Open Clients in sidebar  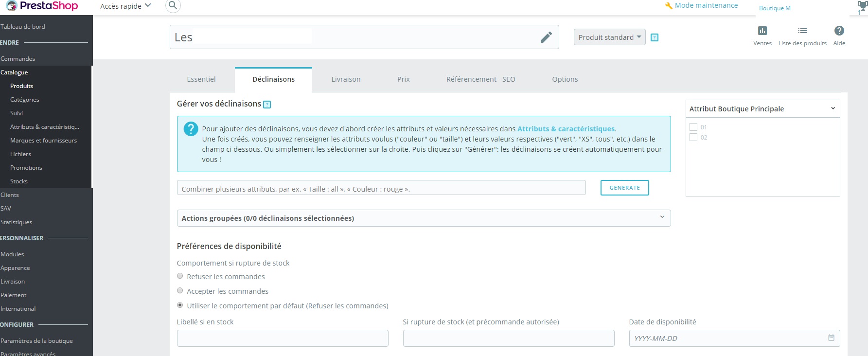click(x=10, y=195)
